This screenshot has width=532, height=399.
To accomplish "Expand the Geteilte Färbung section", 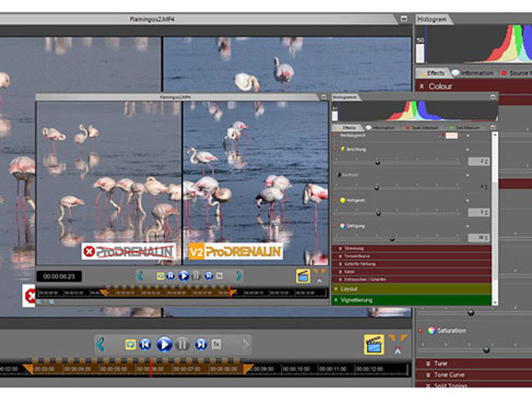I will tap(412, 263).
